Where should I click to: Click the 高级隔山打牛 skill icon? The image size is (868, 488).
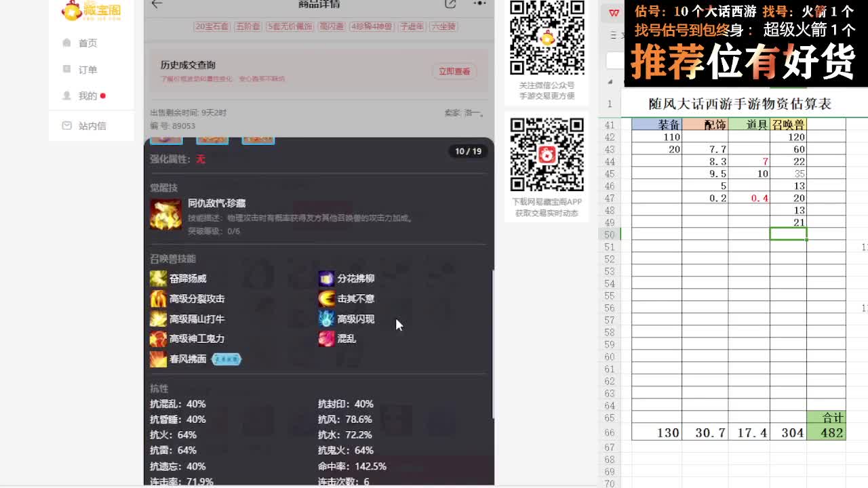(x=157, y=319)
